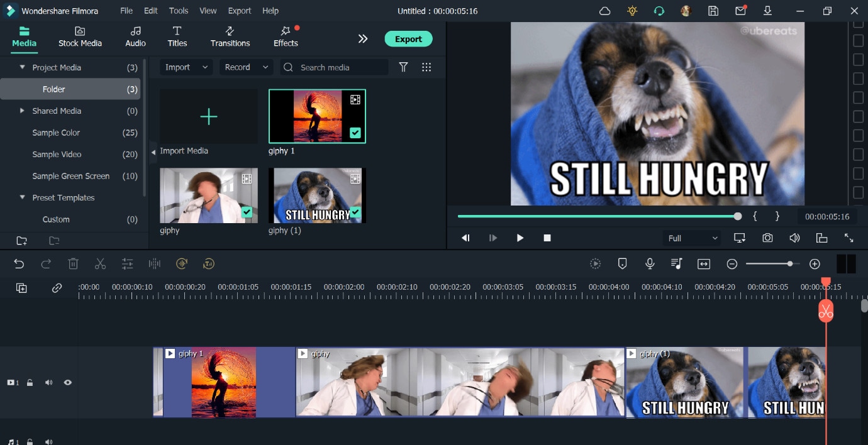868x445 pixels.
Task: Click the red timeline playhead marker
Action: 826,310
